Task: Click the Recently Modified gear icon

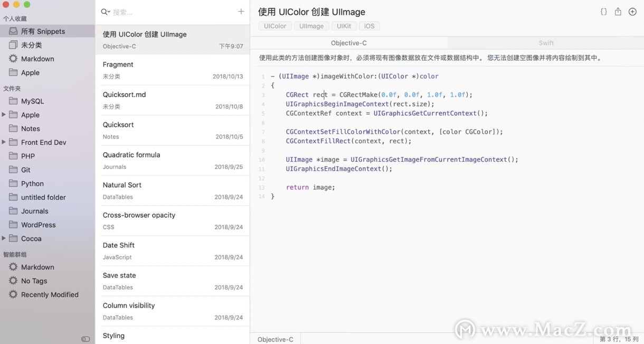Action: click(x=13, y=294)
